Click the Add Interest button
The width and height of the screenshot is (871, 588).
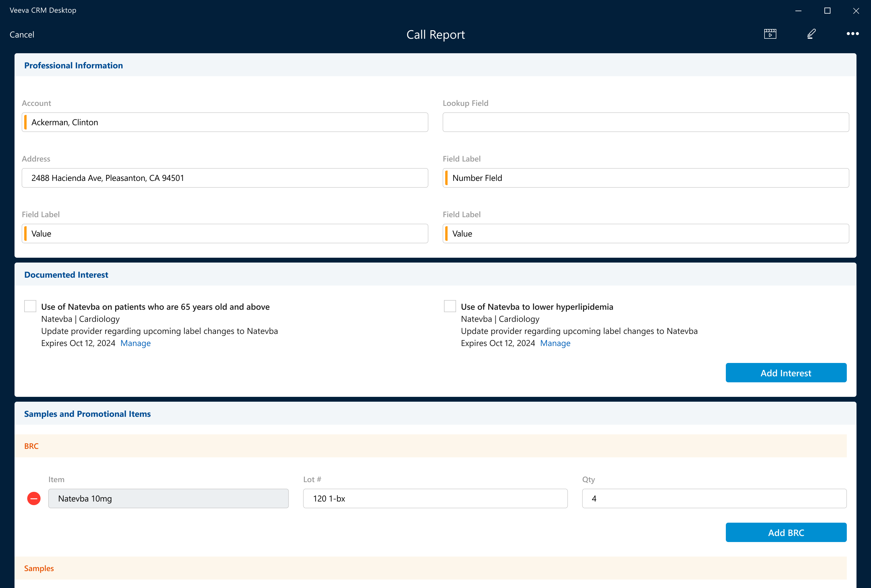[x=785, y=373]
